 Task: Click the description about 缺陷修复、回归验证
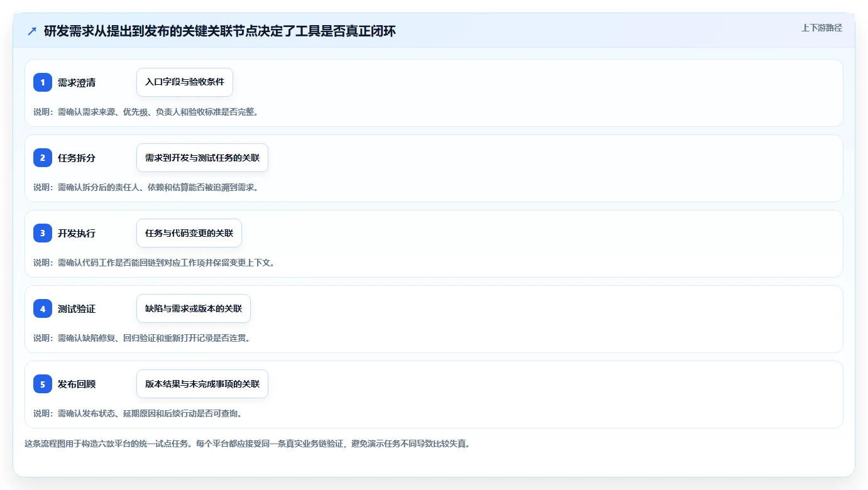[x=142, y=338]
